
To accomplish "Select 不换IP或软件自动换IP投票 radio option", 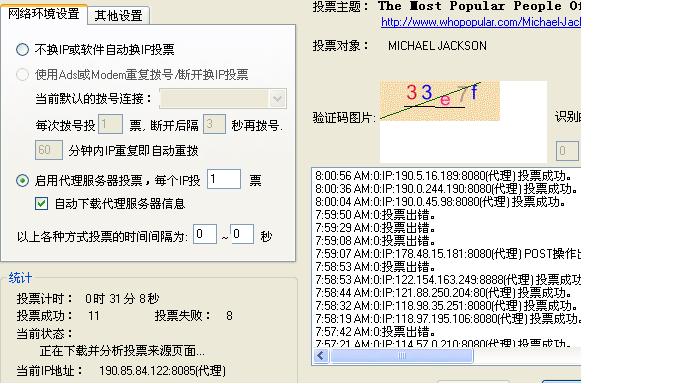I will coord(23,50).
